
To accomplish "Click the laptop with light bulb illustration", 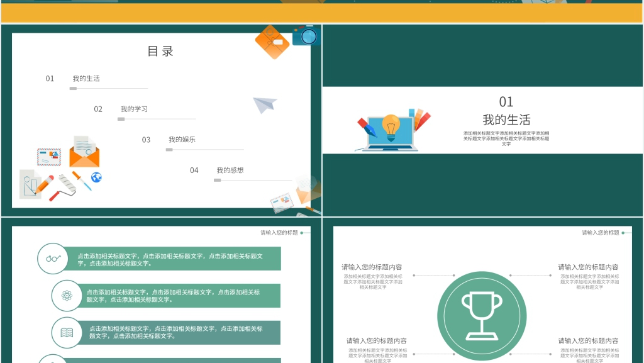I will 392,130.
